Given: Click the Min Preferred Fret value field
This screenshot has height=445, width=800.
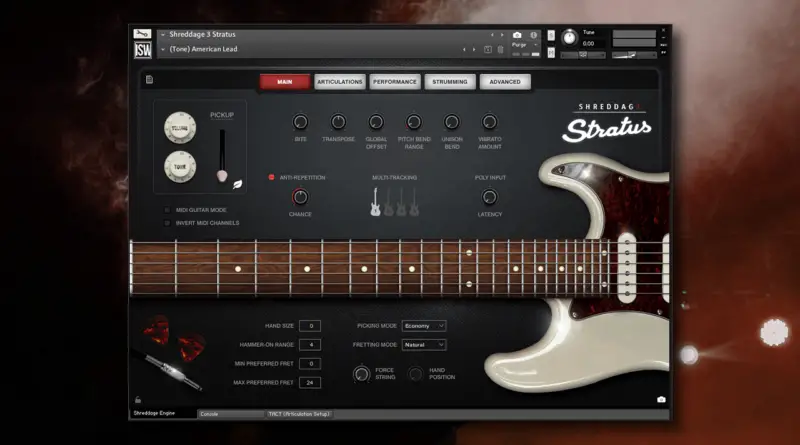Looking at the screenshot, I should point(310,363).
